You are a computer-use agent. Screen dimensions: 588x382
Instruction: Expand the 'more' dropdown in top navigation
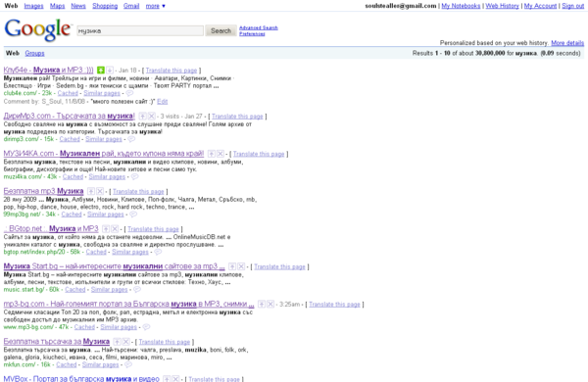pyautogui.click(x=155, y=6)
